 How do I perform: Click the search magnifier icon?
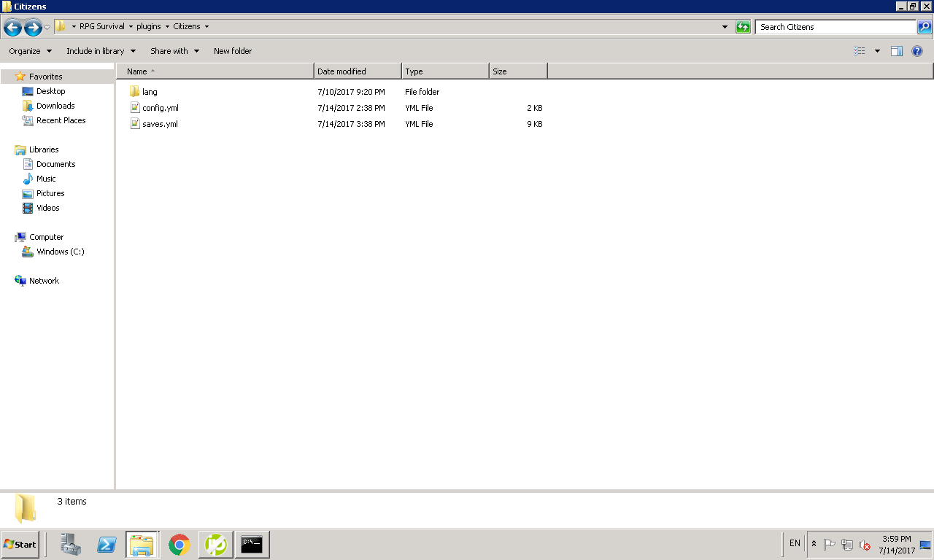coord(925,27)
